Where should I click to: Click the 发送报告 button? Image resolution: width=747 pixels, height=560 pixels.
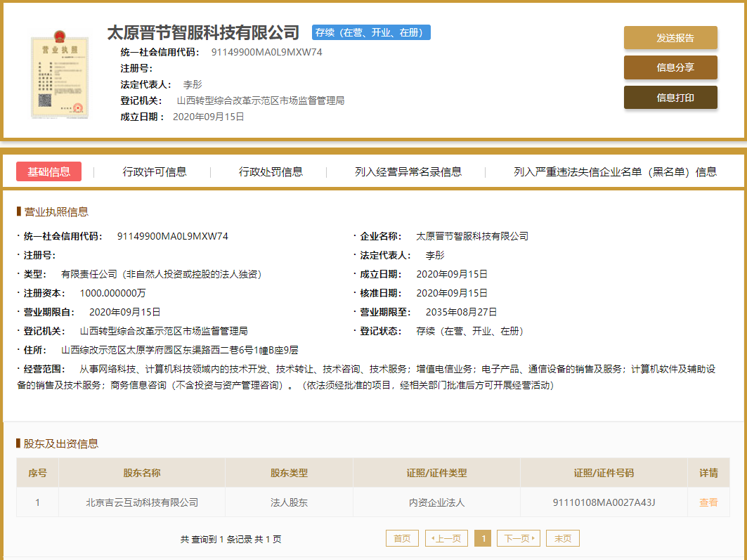pos(670,38)
